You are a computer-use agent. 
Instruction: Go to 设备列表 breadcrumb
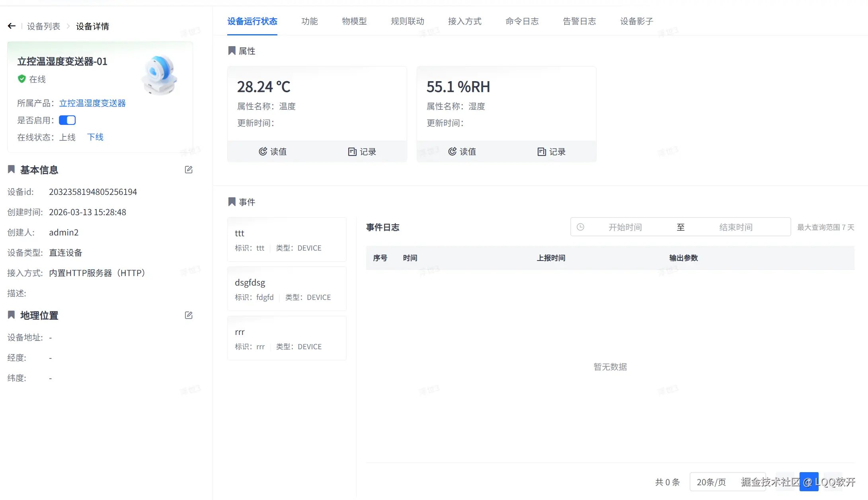point(44,26)
